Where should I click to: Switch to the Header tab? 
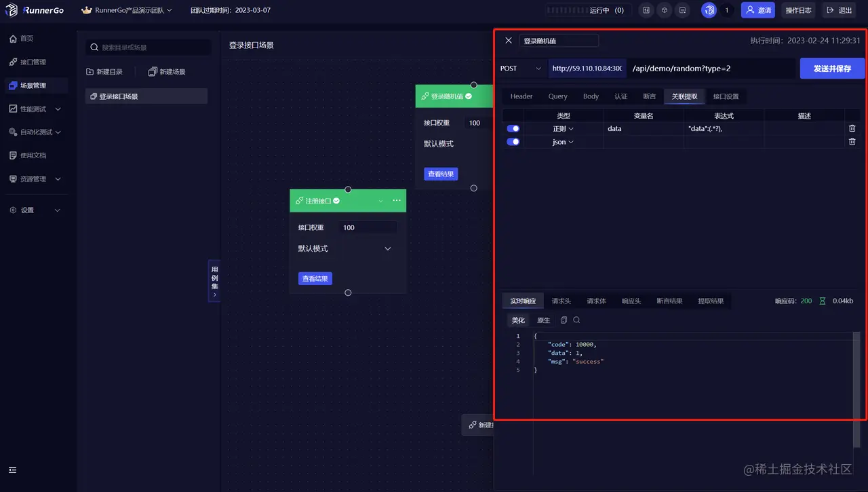tap(521, 96)
